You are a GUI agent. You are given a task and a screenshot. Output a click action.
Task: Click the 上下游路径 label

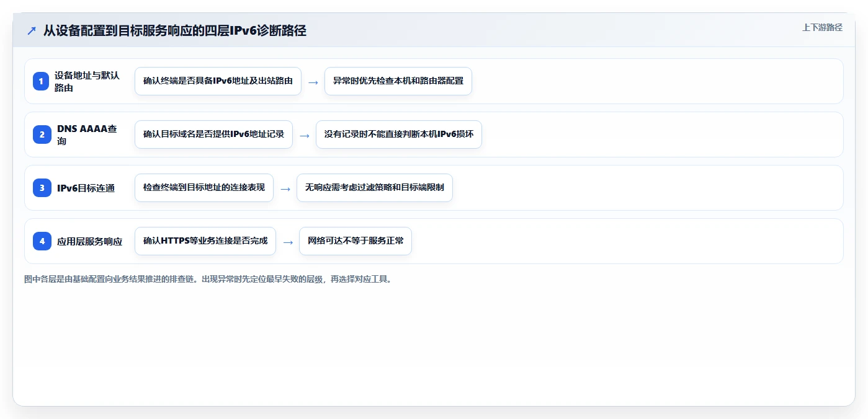pyautogui.click(x=822, y=27)
